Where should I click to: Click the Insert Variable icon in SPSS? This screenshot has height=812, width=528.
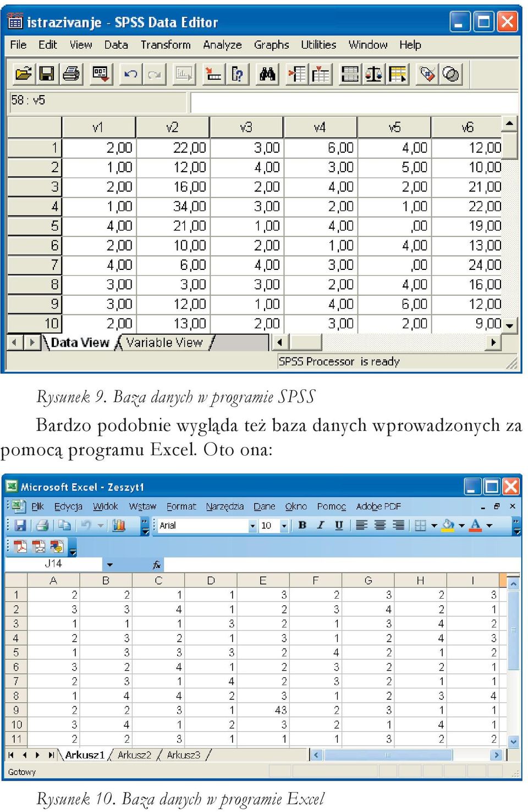pyautogui.click(x=321, y=74)
